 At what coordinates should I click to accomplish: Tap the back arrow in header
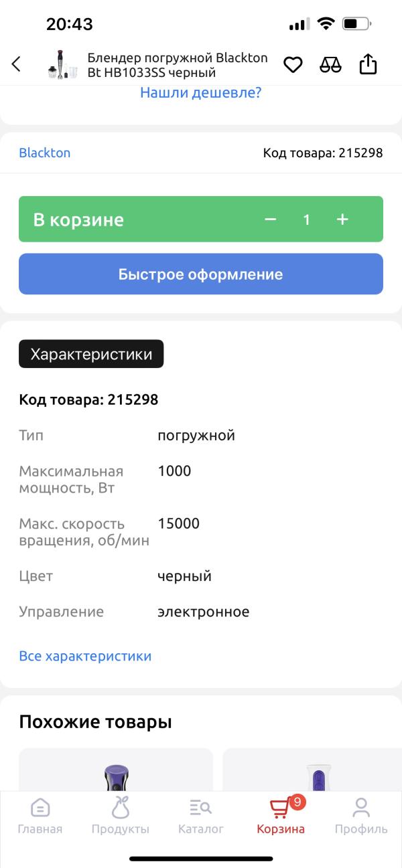point(17,64)
